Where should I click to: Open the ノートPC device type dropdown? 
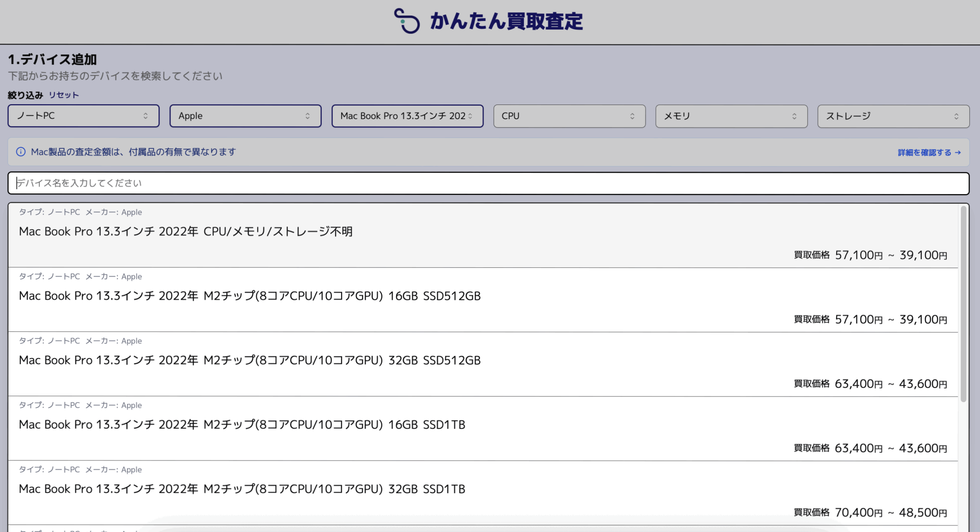click(83, 116)
